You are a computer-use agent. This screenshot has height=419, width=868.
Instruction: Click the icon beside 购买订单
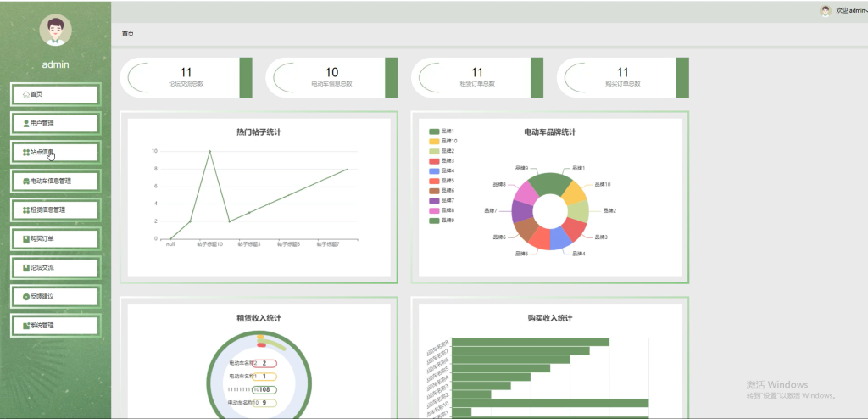(26, 239)
